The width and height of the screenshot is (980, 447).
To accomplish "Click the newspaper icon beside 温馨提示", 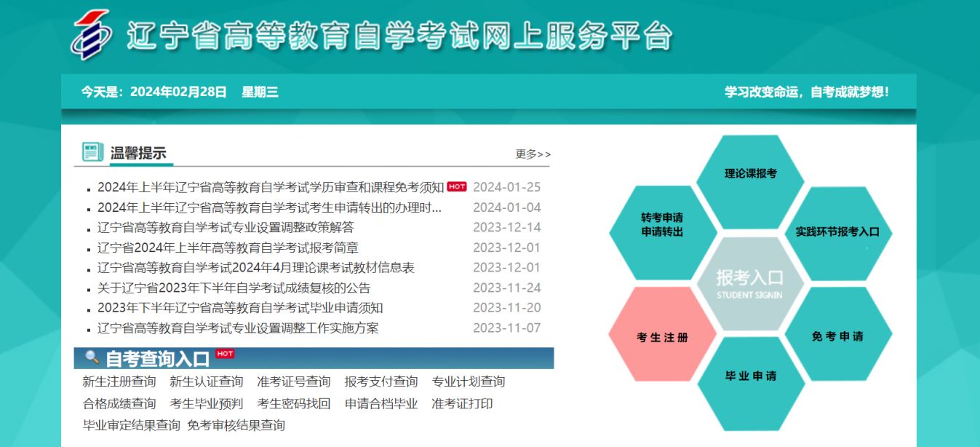I will pos(92,152).
